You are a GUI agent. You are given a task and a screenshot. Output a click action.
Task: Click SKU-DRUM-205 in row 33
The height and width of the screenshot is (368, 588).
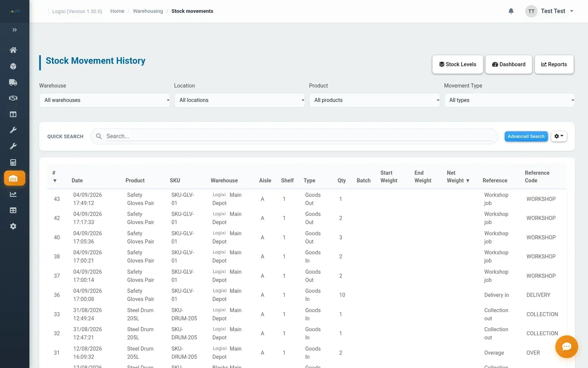tap(184, 314)
